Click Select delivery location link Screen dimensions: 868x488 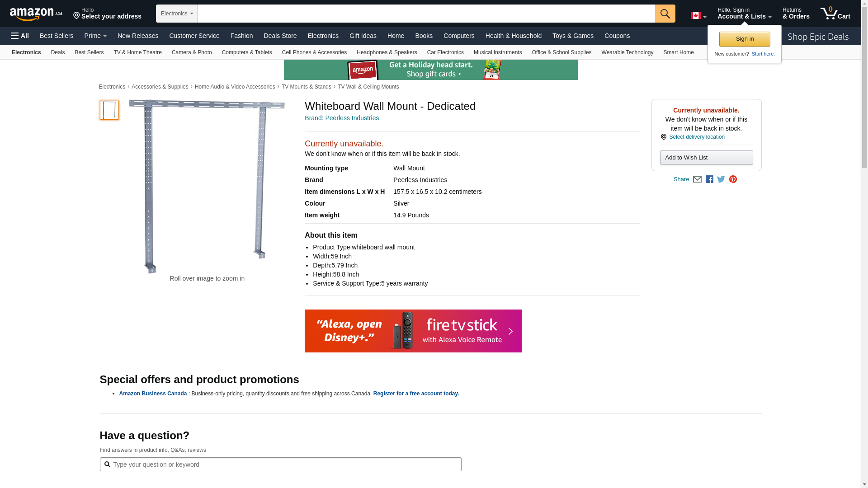(697, 137)
